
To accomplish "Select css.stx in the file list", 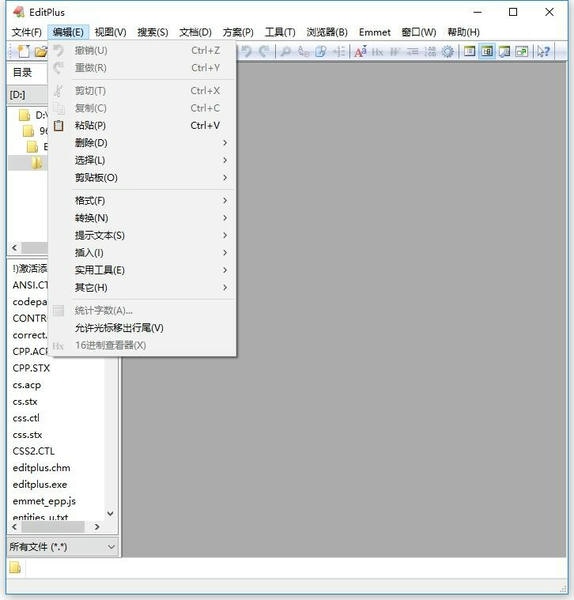I will 27,435.
